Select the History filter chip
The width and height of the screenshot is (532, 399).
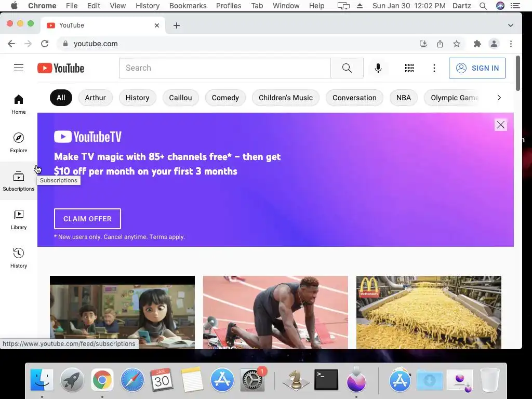coord(137,98)
